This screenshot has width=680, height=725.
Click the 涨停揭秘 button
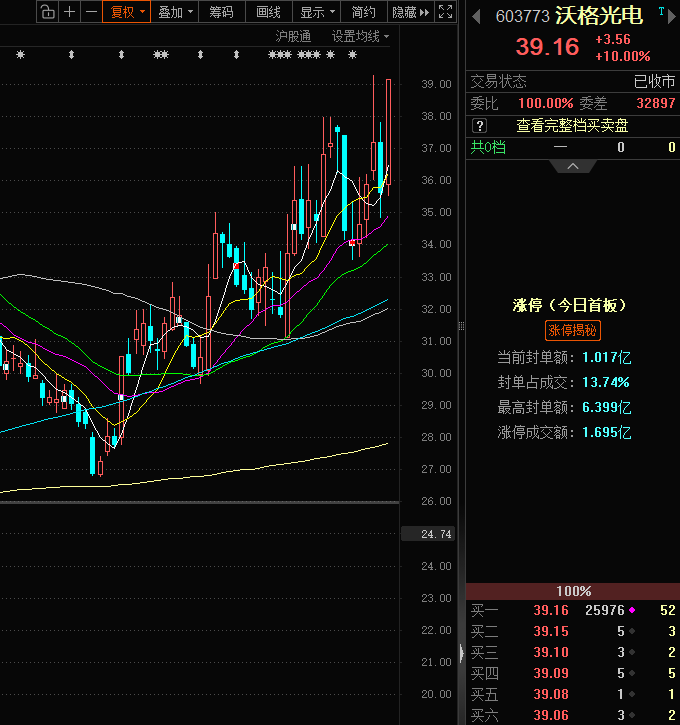(573, 330)
